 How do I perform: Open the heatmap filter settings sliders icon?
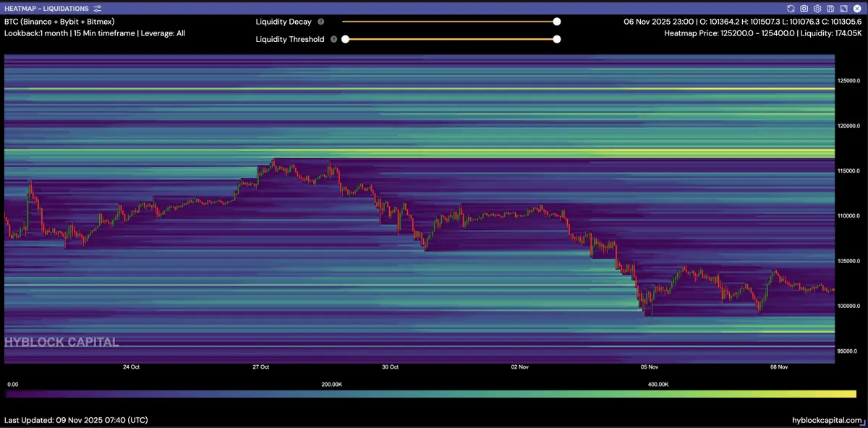(x=98, y=9)
